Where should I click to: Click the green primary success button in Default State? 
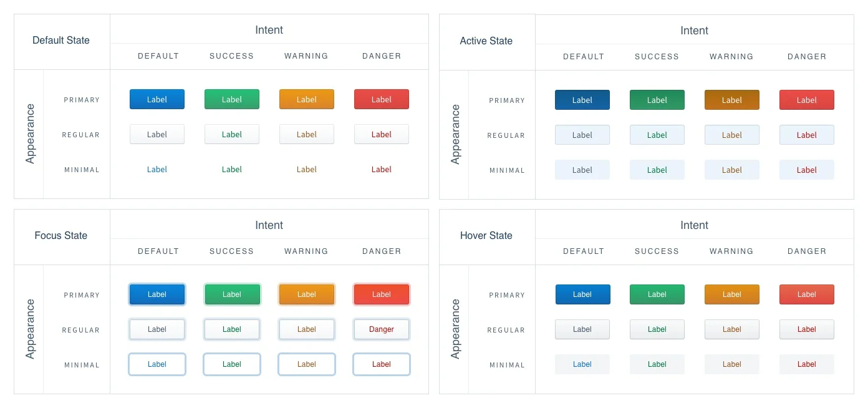click(x=232, y=99)
